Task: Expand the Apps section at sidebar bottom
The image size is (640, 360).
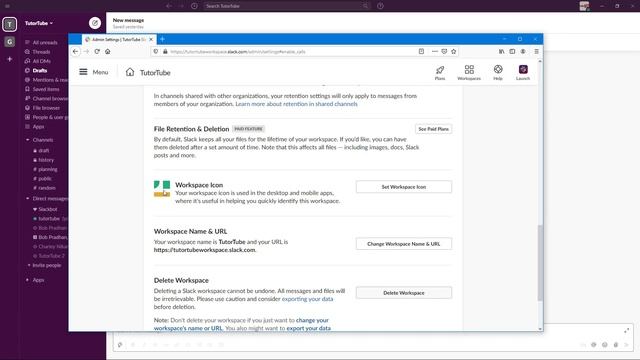Action: (x=27, y=280)
